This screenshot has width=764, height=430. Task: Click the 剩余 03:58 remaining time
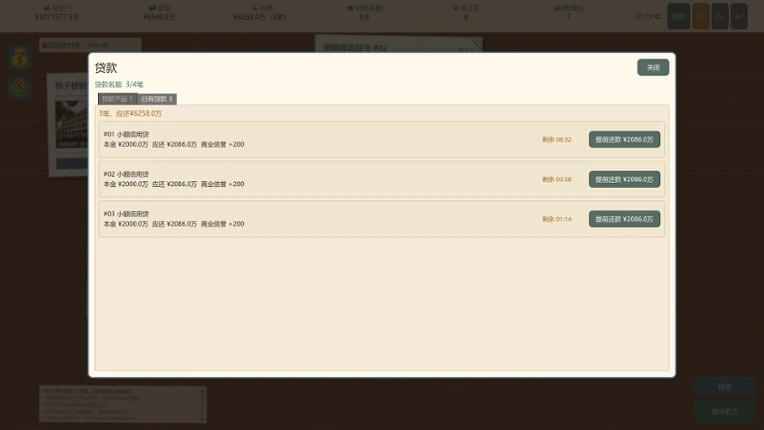556,179
